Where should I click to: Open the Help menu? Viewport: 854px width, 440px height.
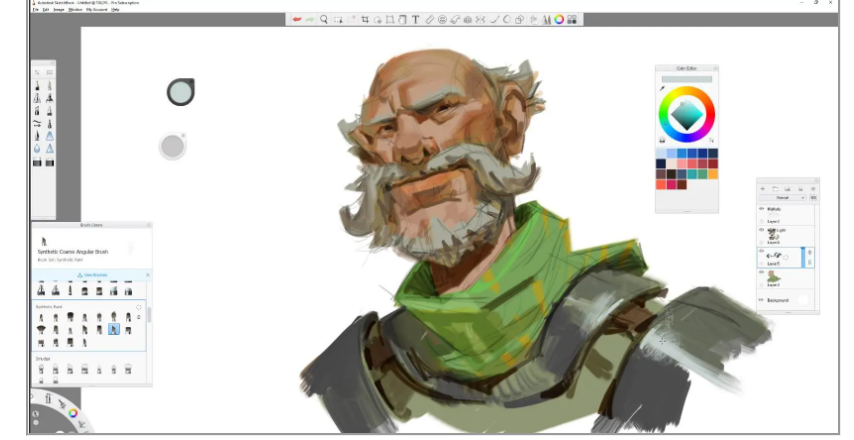(115, 9)
